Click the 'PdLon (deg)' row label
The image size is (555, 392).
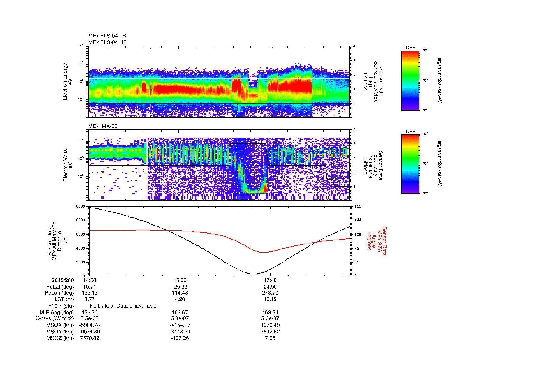coord(60,293)
